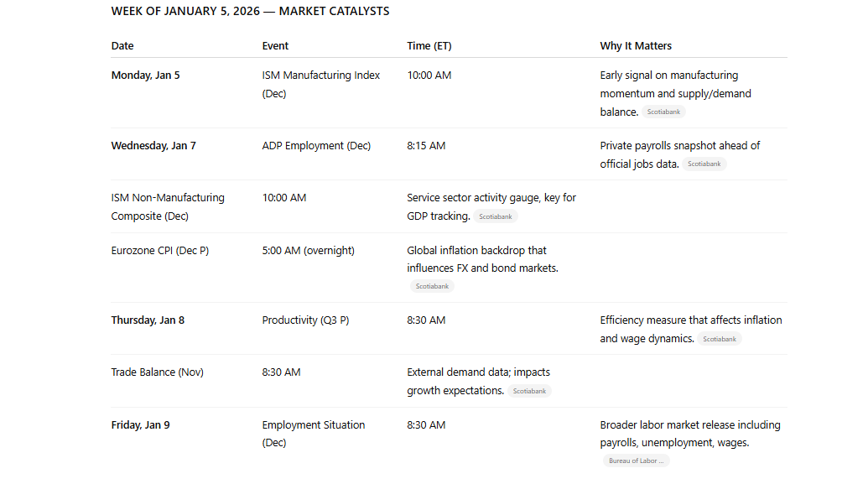Click the 'ADP Employment (Dec)' event cell
868x484 pixels.
[316, 146]
